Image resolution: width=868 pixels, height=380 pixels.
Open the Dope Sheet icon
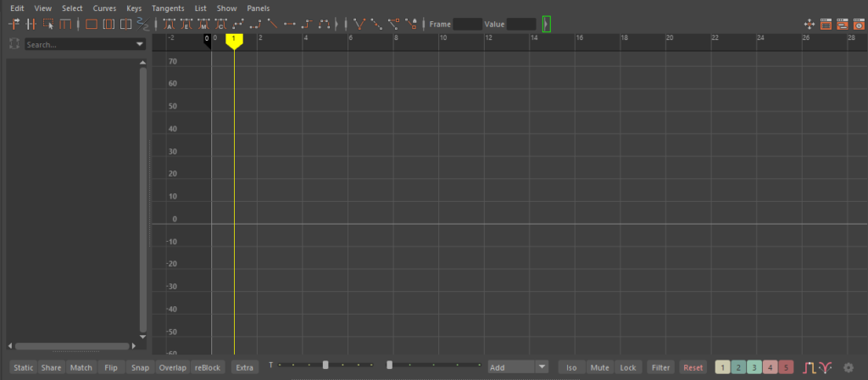[825, 25]
